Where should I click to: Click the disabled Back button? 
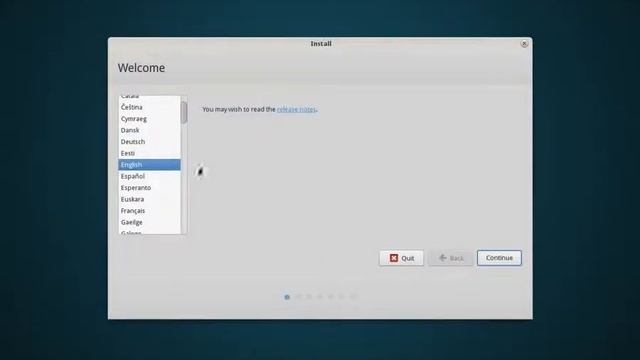coord(451,258)
